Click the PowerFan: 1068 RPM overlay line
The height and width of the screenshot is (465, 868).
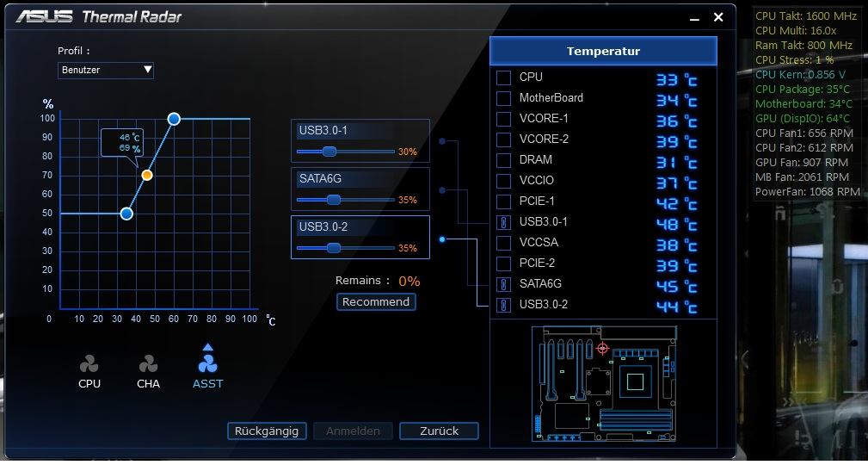808,192
